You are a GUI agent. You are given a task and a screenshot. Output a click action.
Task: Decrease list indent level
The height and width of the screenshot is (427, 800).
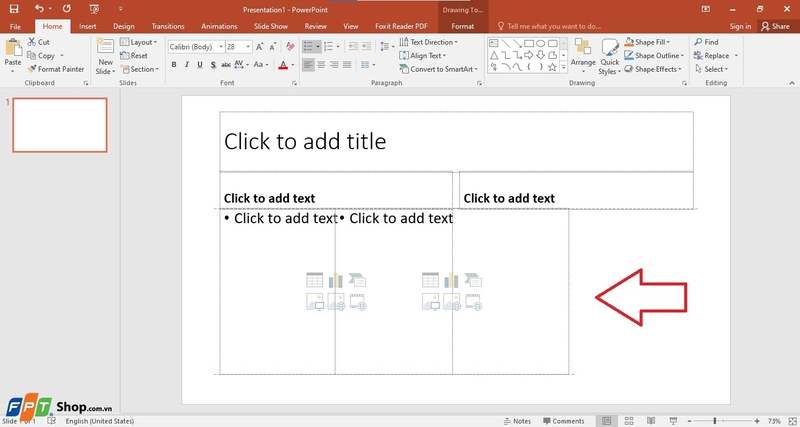click(353, 47)
